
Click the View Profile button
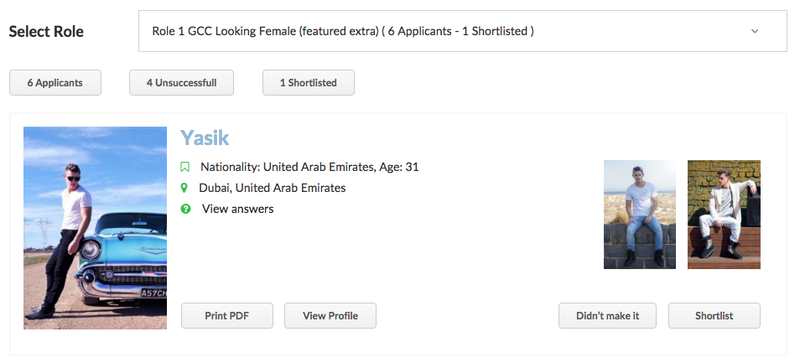330,316
